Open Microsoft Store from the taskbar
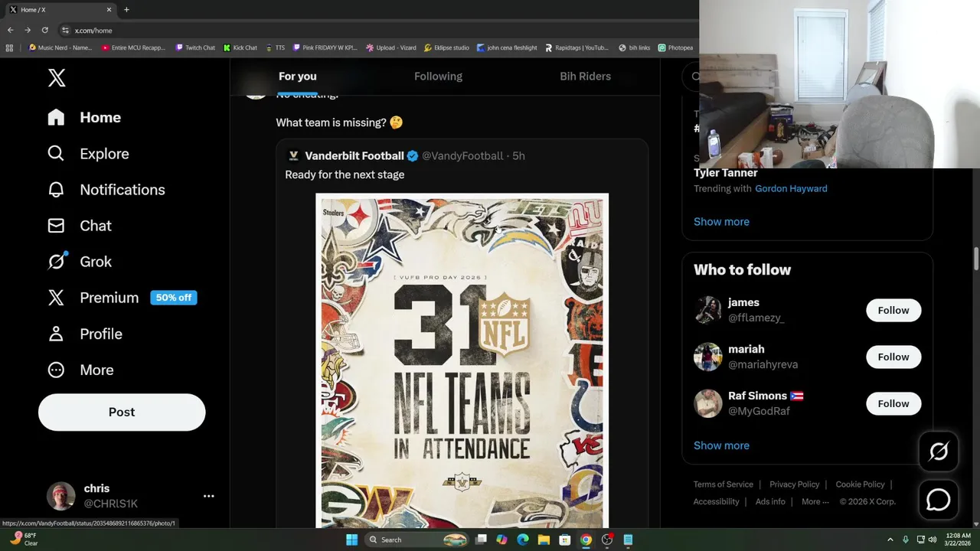The image size is (980, 551). (x=564, y=540)
